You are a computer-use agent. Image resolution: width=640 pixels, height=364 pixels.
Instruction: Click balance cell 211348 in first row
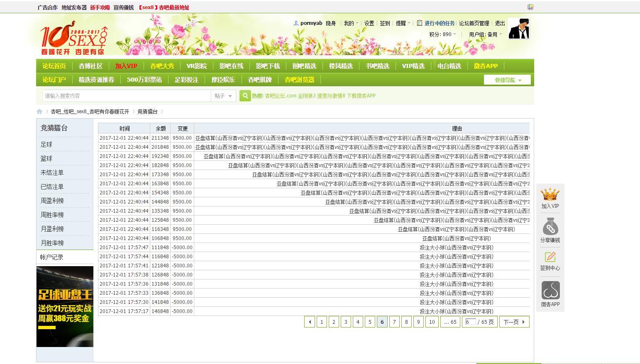point(160,138)
